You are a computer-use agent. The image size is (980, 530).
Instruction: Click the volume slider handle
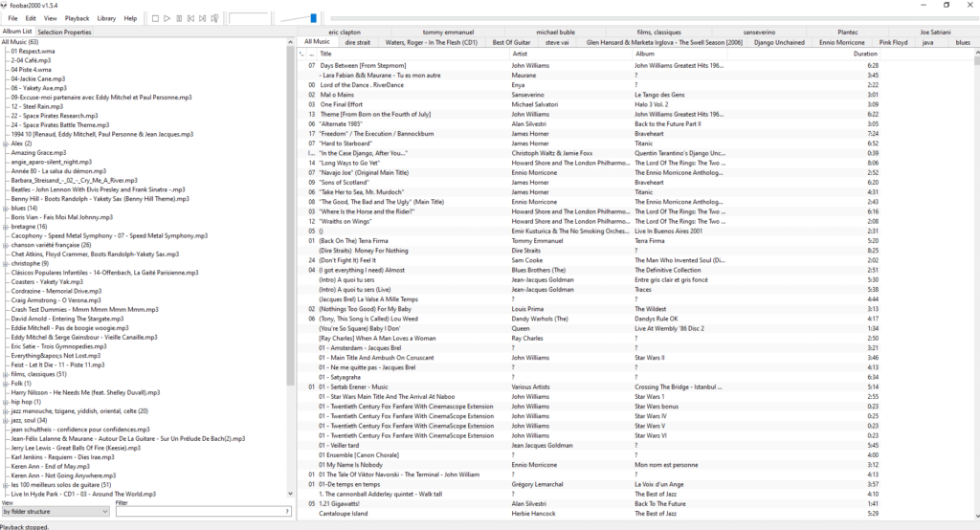coord(313,19)
